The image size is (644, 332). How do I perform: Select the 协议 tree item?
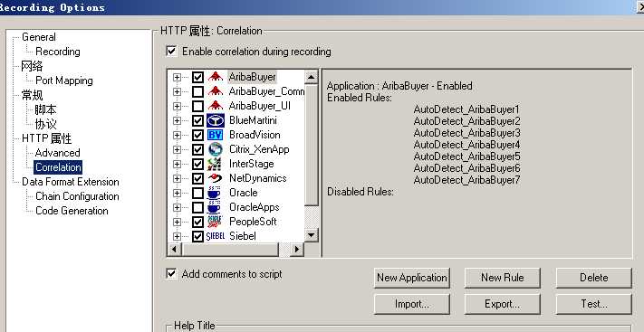45,124
